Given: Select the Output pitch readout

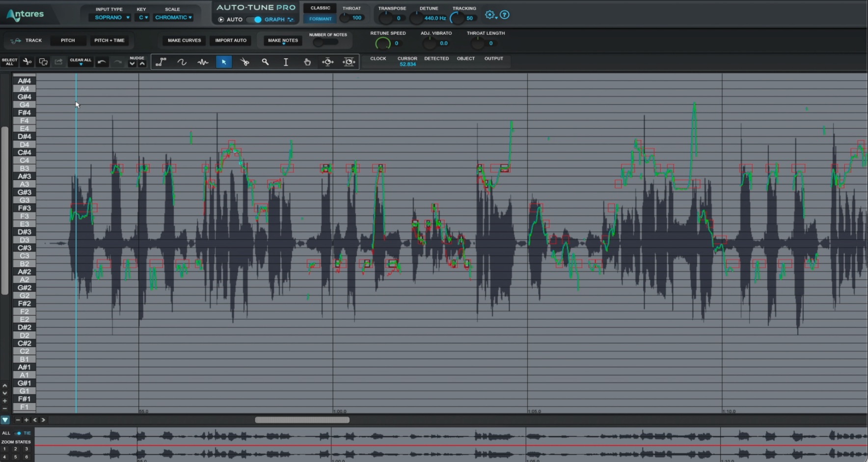Looking at the screenshot, I should point(494,58).
